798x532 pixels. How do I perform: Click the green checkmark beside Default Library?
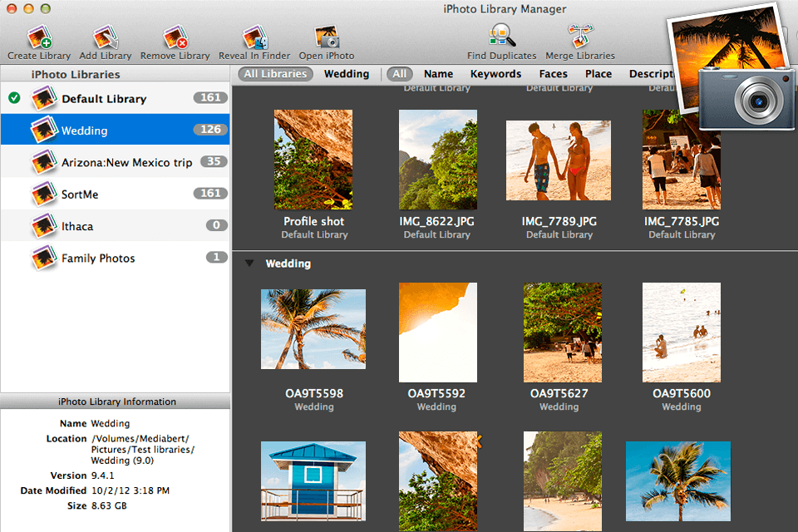tap(14, 98)
